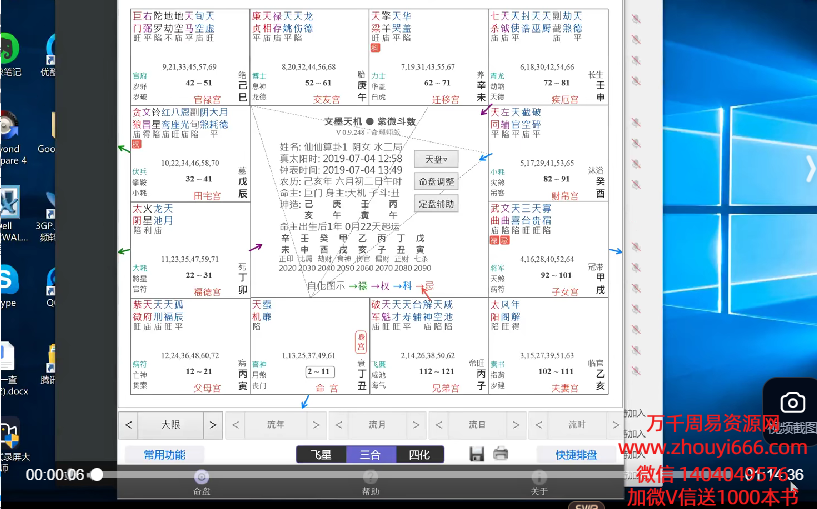
Task: Open the 命盘 bottom navigation icon
Action: [201, 478]
